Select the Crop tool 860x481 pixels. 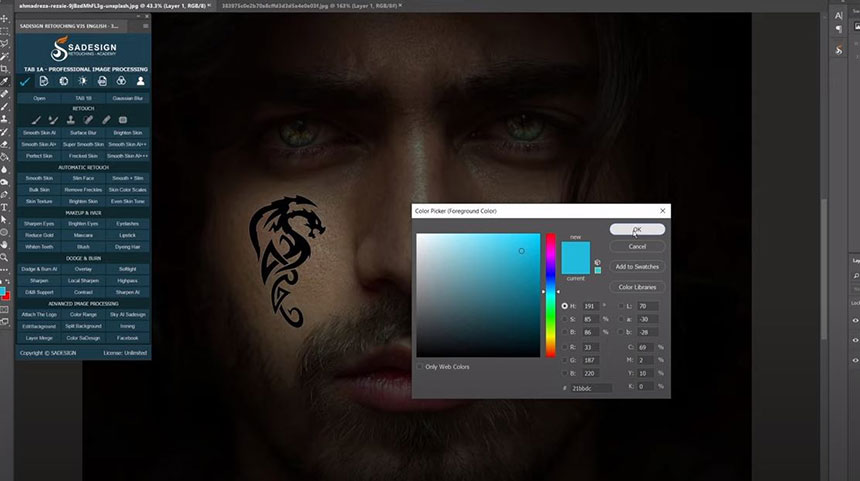click(x=5, y=69)
